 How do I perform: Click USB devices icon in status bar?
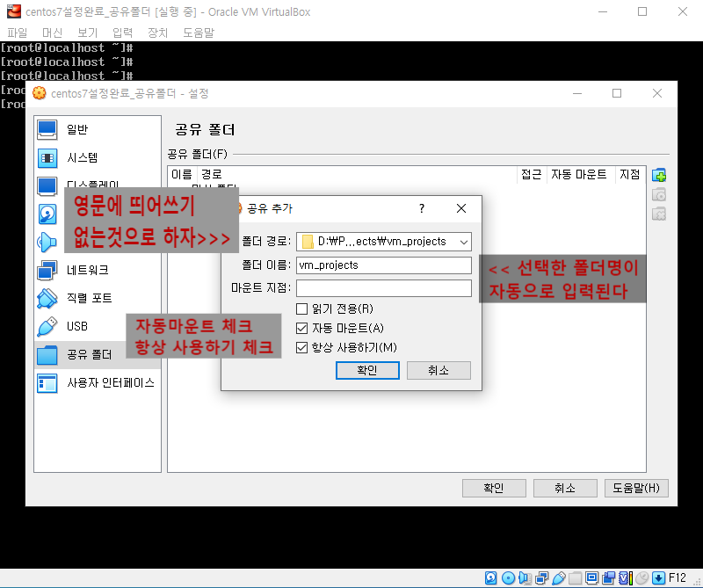559,577
